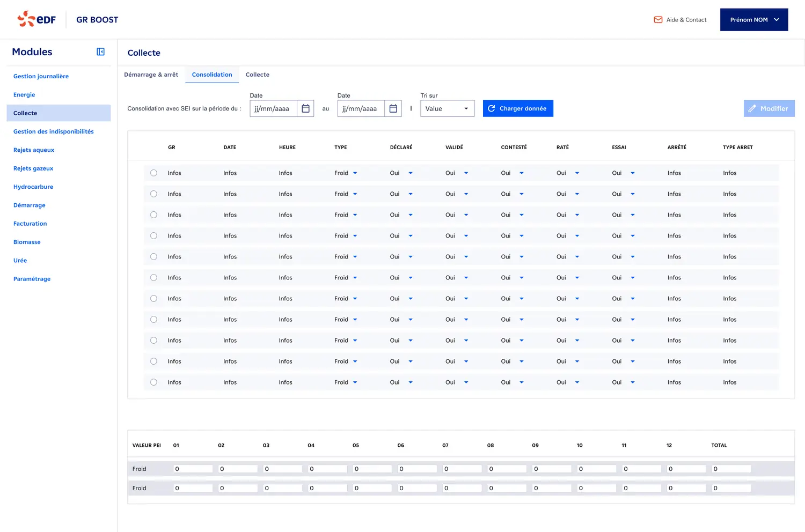The image size is (805, 532).
Task: Select the first row radio button
Action: [153, 173]
